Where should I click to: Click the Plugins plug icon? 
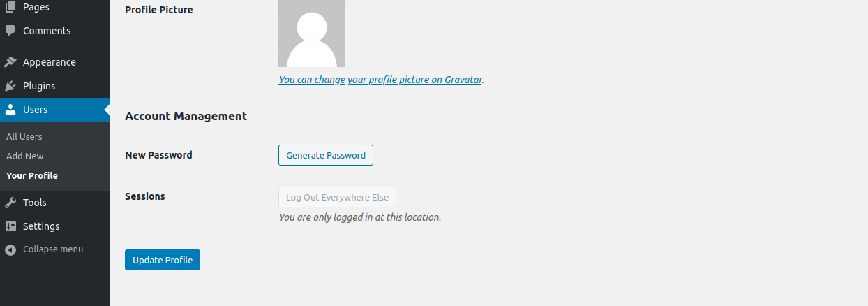pos(10,86)
